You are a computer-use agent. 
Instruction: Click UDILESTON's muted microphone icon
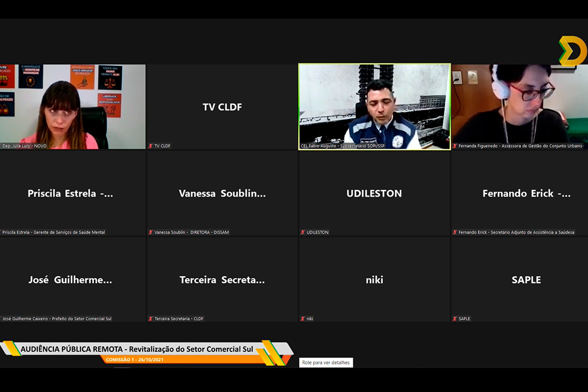303,232
